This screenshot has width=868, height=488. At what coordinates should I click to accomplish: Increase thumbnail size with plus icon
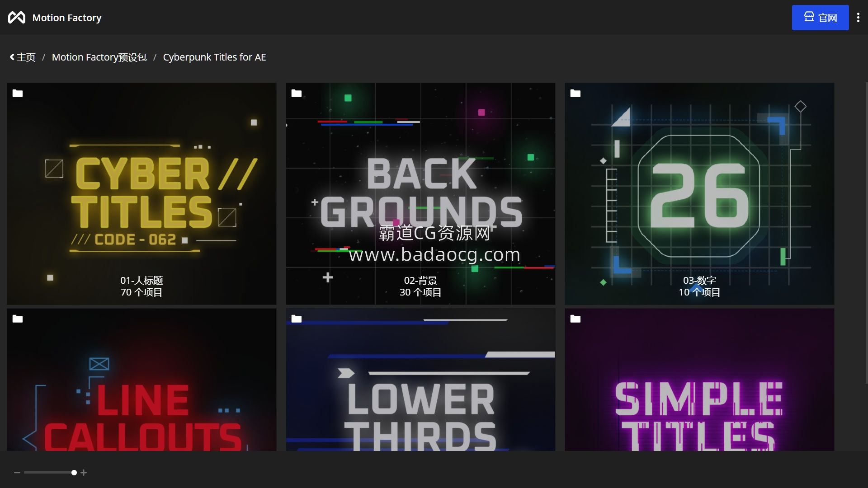tap(84, 473)
